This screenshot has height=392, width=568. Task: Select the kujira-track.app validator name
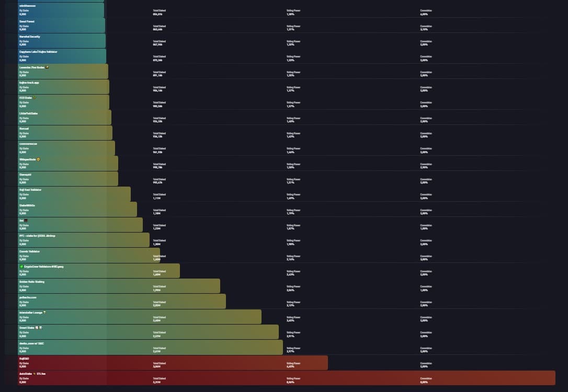point(29,83)
